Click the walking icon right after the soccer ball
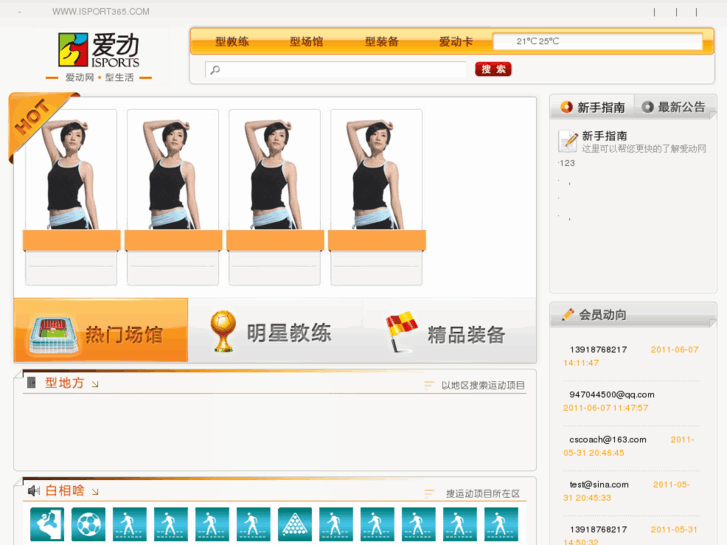The height and width of the screenshot is (545, 727). (x=130, y=524)
